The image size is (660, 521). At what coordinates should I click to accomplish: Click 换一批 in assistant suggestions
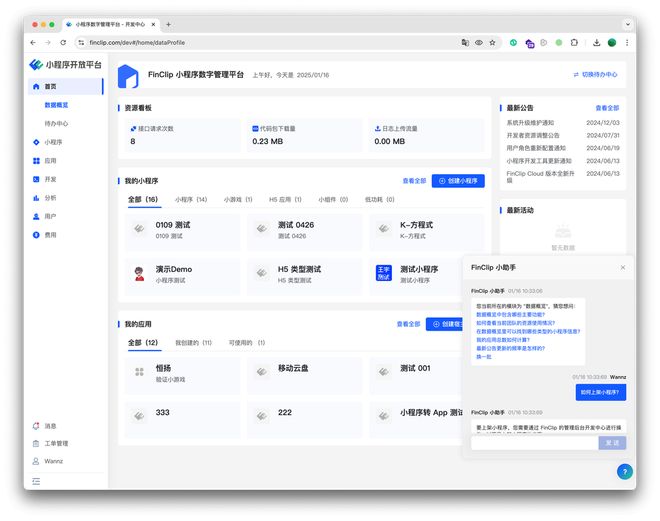[484, 356]
